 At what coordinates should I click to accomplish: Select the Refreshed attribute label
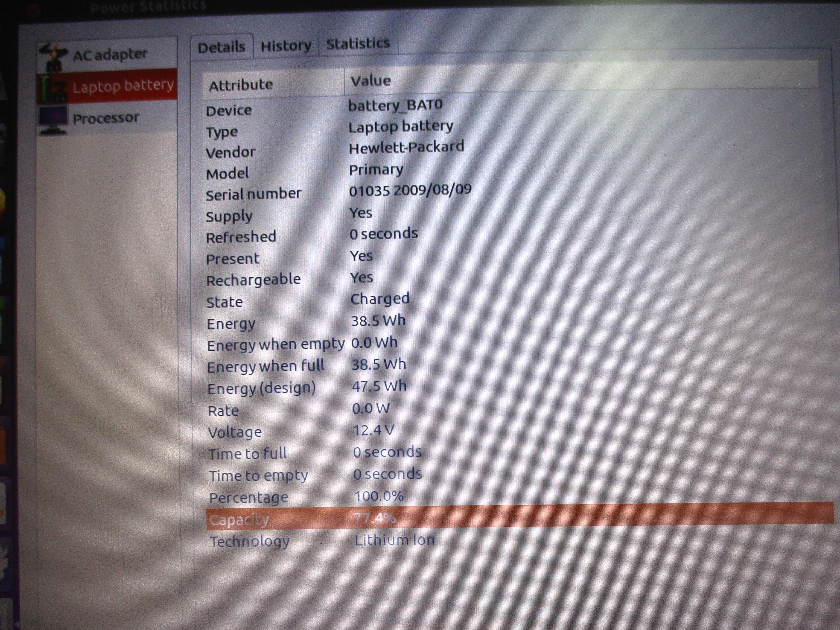click(x=241, y=237)
